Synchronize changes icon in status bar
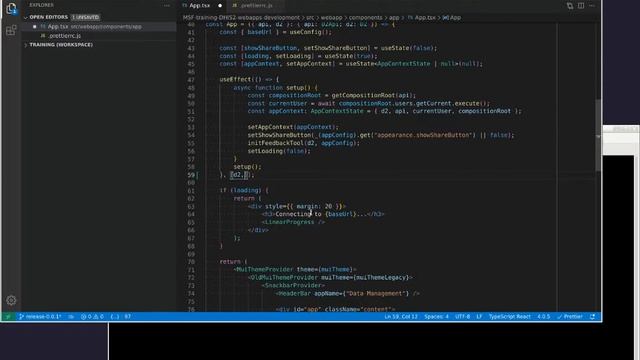This screenshot has height=360, width=640. tap(71, 317)
